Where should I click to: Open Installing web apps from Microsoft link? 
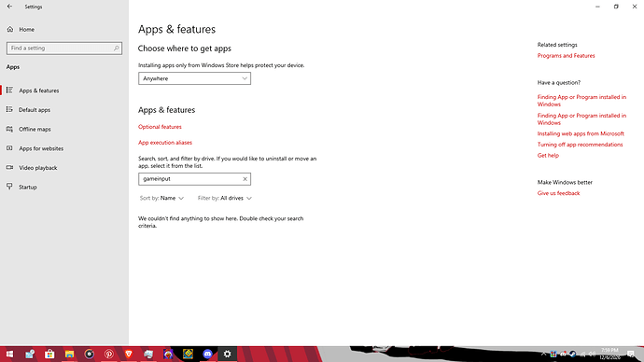pyautogui.click(x=581, y=133)
